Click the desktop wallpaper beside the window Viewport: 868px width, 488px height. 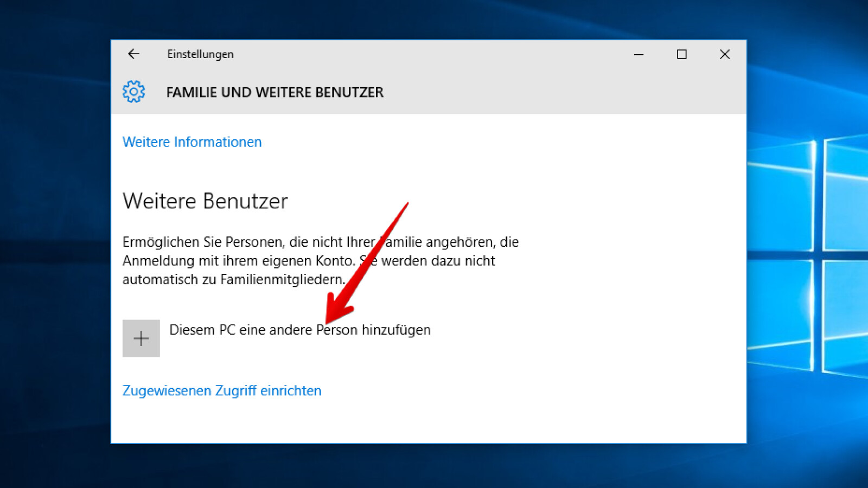(x=54, y=244)
